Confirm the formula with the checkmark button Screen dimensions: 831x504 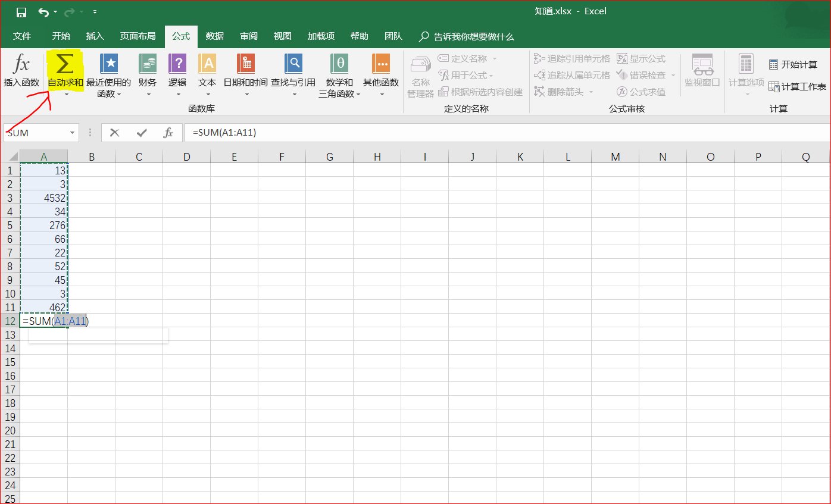(140, 132)
